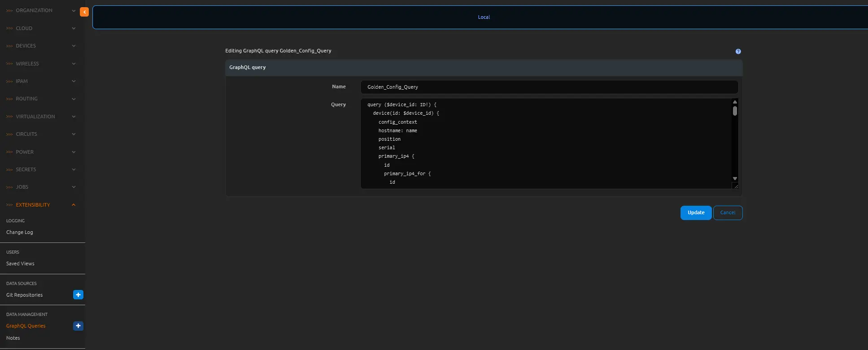Screen dimensions: 868x350
Task: Click the Query scrollbar up arrow
Action: click(x=735, y=102)
